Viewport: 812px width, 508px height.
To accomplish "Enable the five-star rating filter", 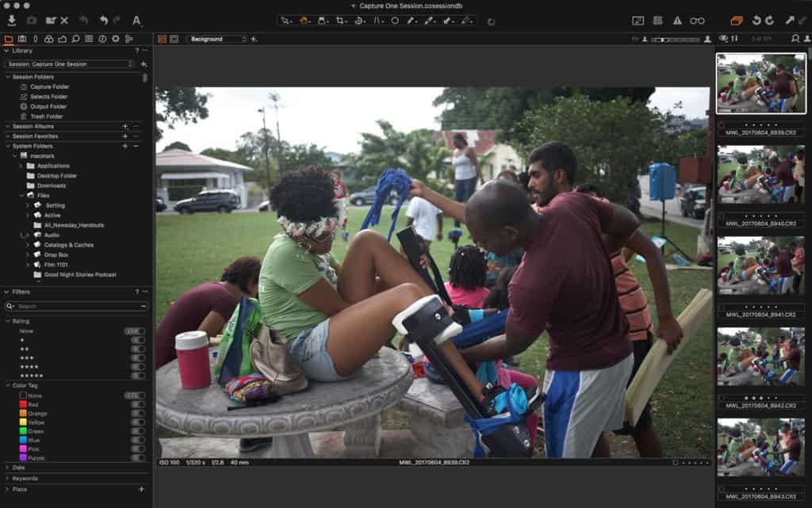I will (138, 375).
